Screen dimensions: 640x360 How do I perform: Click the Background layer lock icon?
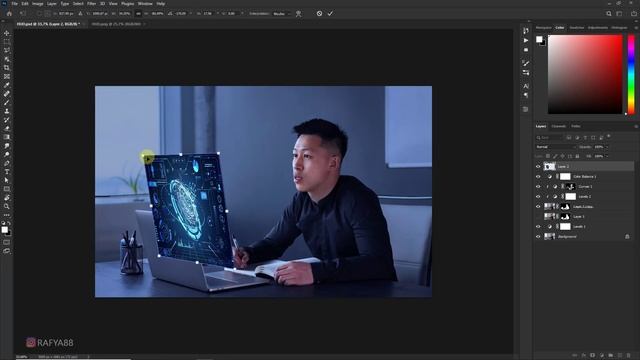(x=627, y=236)
